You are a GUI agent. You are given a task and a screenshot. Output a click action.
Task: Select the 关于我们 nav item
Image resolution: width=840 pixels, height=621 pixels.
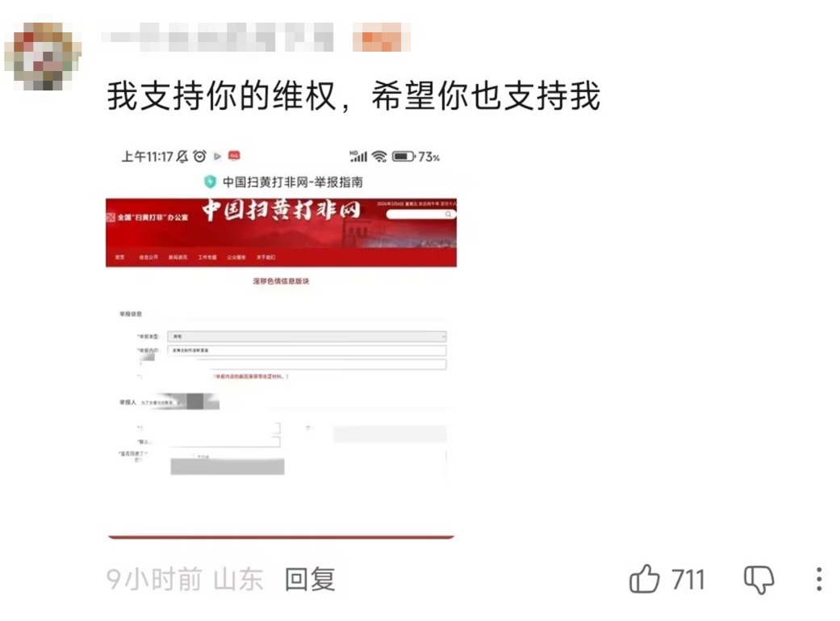[265, 258]
